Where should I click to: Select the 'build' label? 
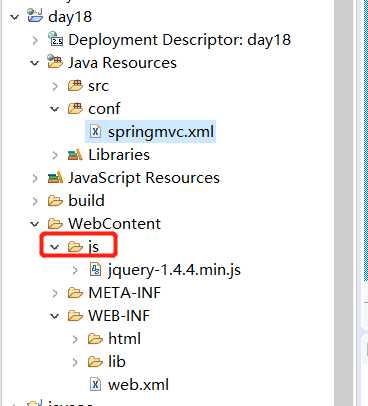pyautogui.click(x=86, y=201)
